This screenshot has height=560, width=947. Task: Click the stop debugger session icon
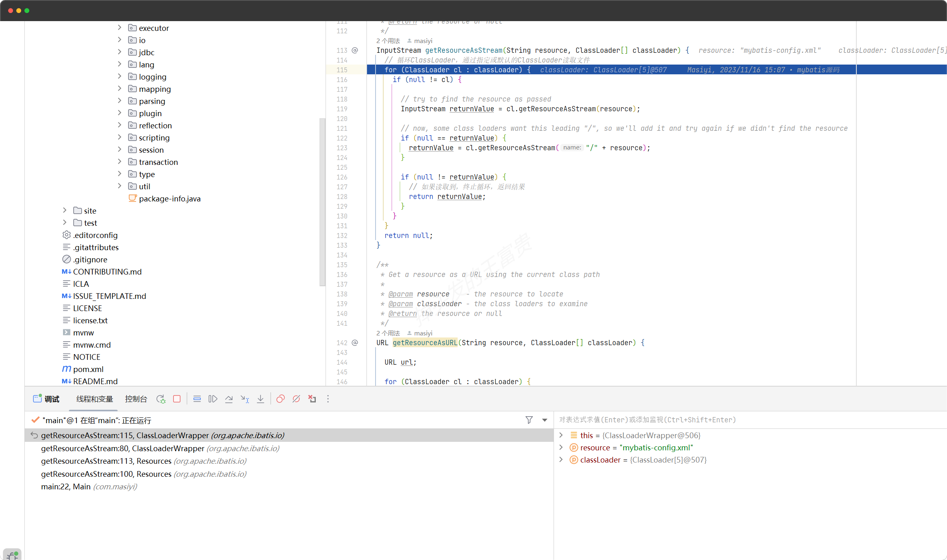(x=177, y=399)
